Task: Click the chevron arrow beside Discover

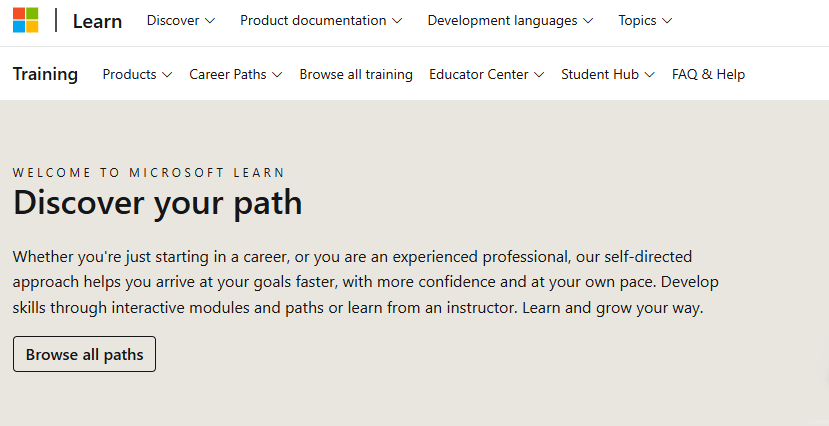Action: click(210, 21)
